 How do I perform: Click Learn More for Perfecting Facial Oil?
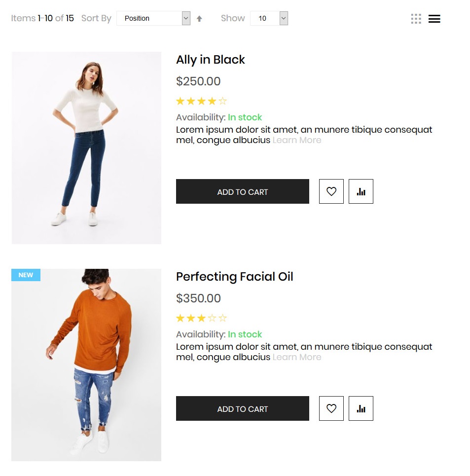click(297, 357)
